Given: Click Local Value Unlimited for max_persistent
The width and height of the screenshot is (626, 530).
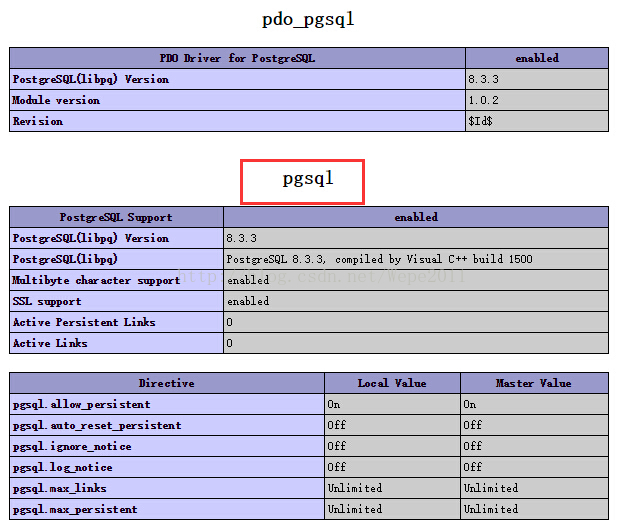Looking at the screenshot, I should coord(355,509).
